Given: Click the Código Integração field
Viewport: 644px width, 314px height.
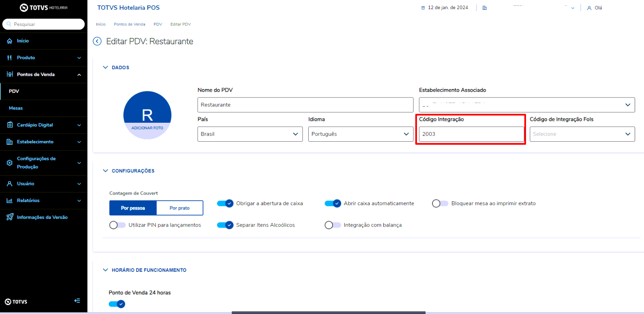Looking at the screenshot, I should pyautogui.click(x=471, y=134).
